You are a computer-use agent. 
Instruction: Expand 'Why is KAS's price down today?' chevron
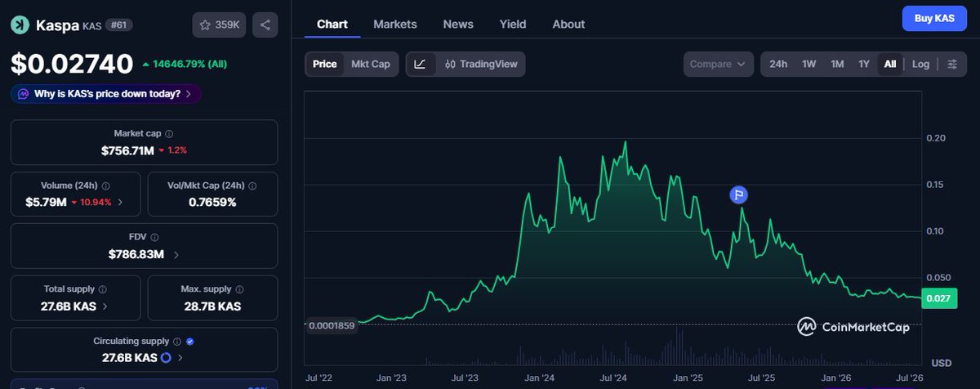tap(189, 94)
